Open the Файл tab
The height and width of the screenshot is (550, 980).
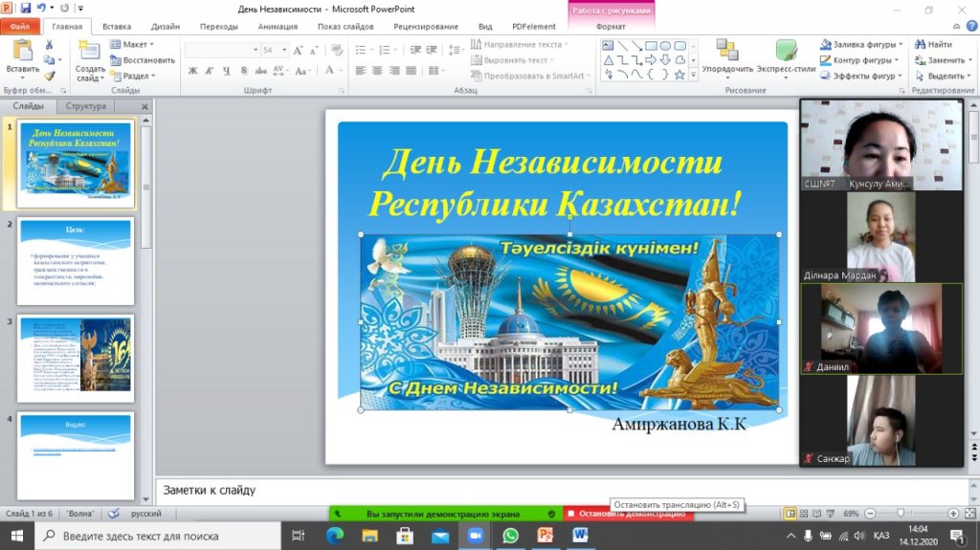(20, 26)
